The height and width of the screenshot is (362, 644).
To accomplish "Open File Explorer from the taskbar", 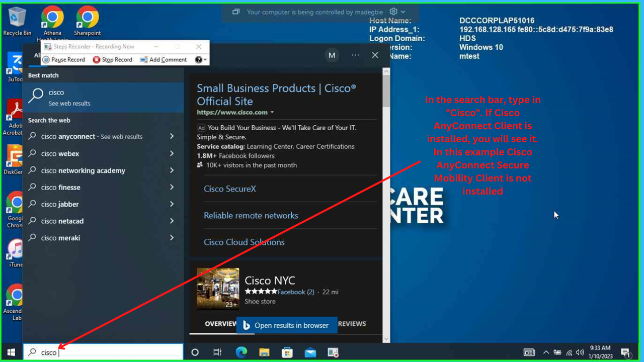I will click(264, 352).
